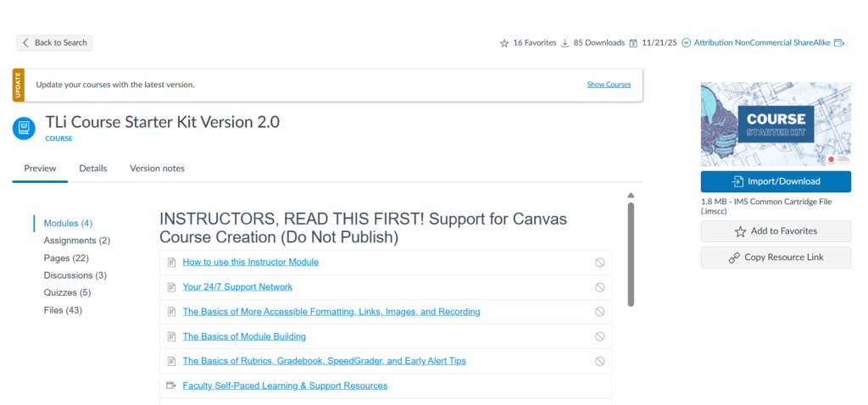Open Your 24/7 Support Network link
Screen dimensions: 868x405
pyautogui.click(x=237, y=286)
